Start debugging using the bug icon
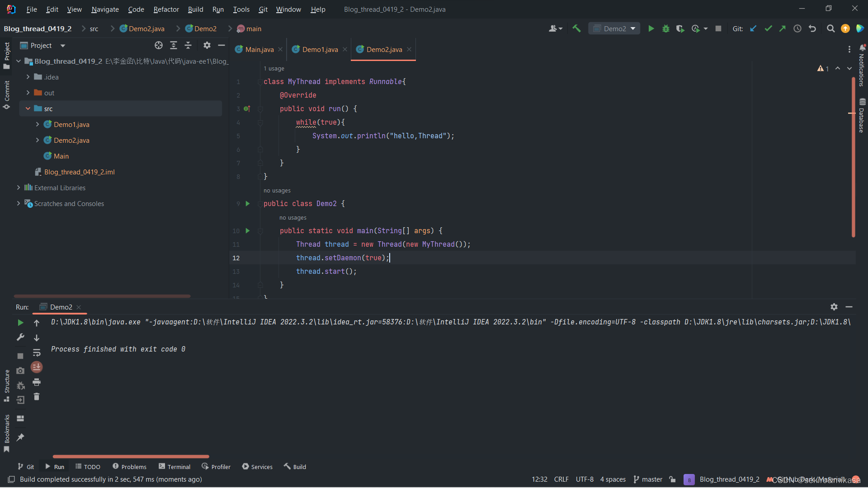 pyautogui.click(x=665, y=28)
